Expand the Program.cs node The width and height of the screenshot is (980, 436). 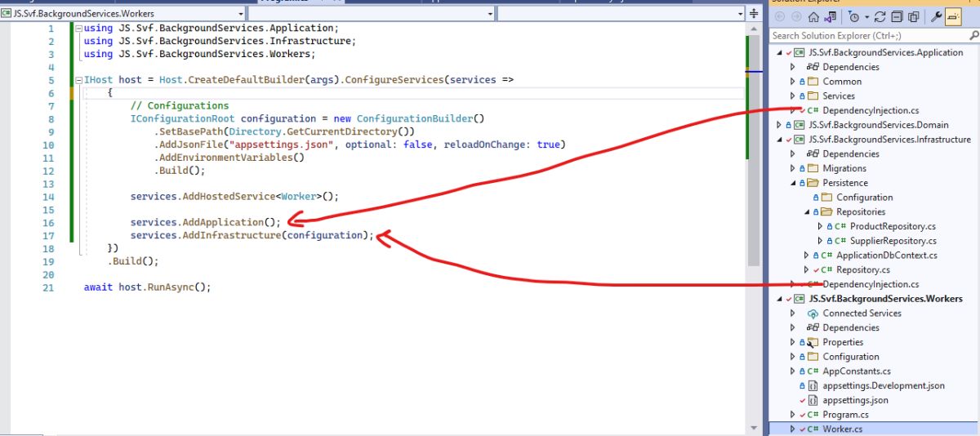(x=792, y=415)
